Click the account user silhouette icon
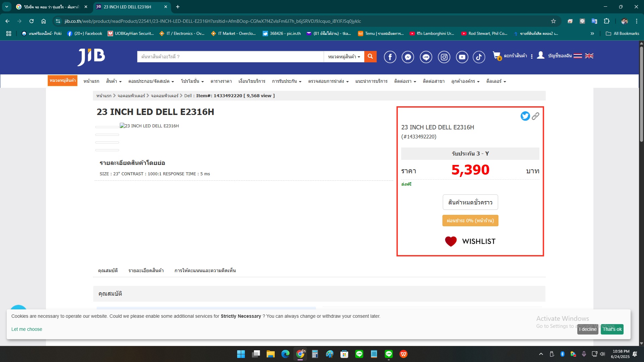644x362 pixels. (x=541, y=55)
